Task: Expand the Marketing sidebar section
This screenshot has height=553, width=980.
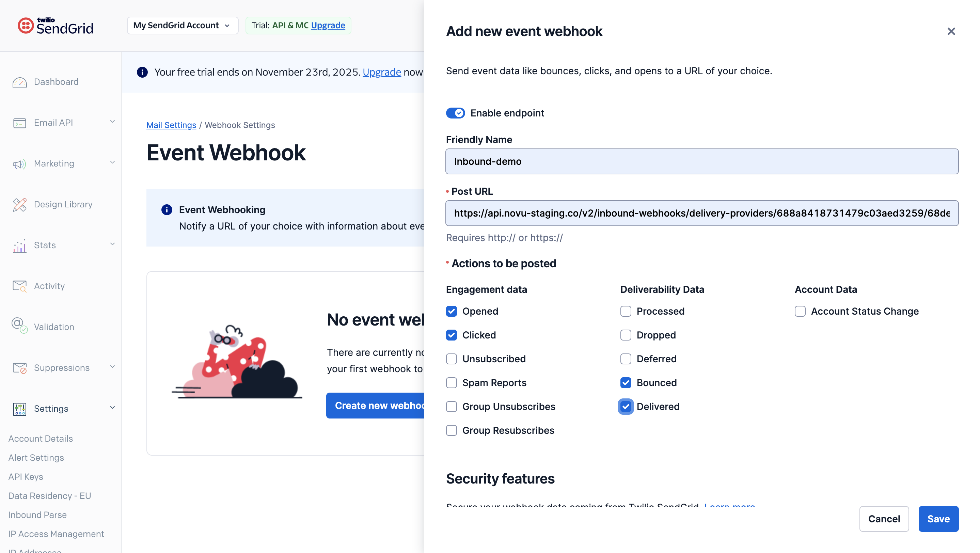Action: click(112, 163)
